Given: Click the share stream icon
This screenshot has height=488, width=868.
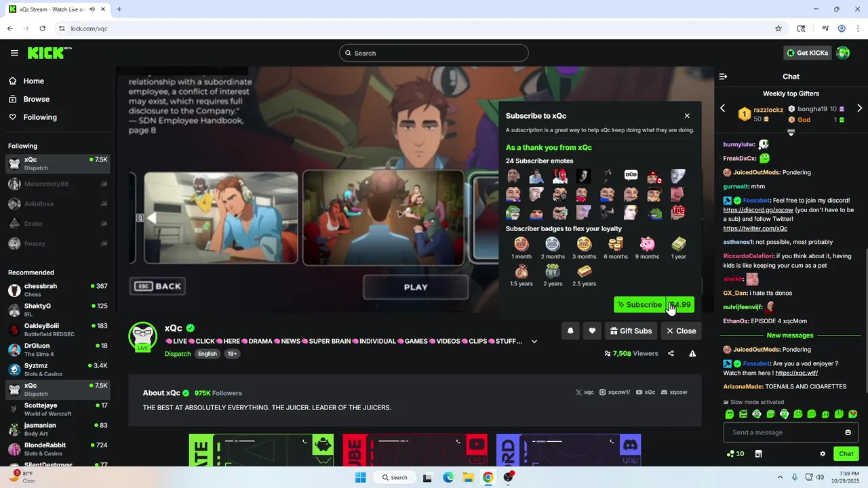Looking at the screenshot, I should click(x=671, y=354).
